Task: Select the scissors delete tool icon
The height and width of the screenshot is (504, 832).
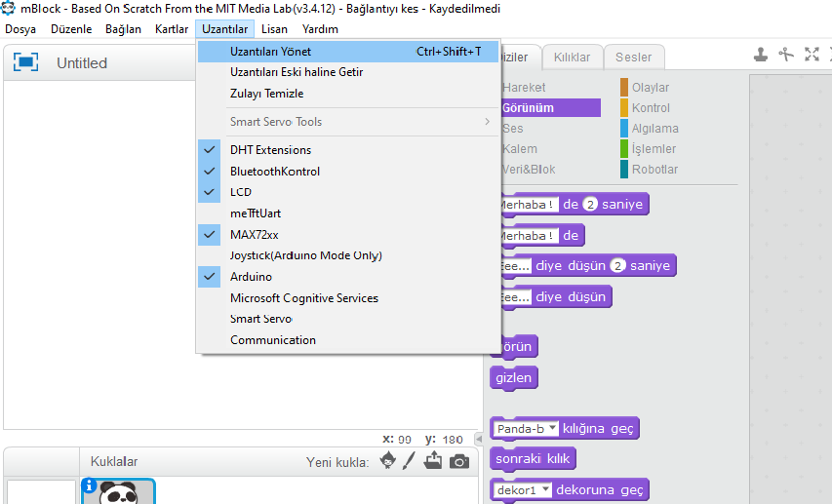Action: [786, 55]
